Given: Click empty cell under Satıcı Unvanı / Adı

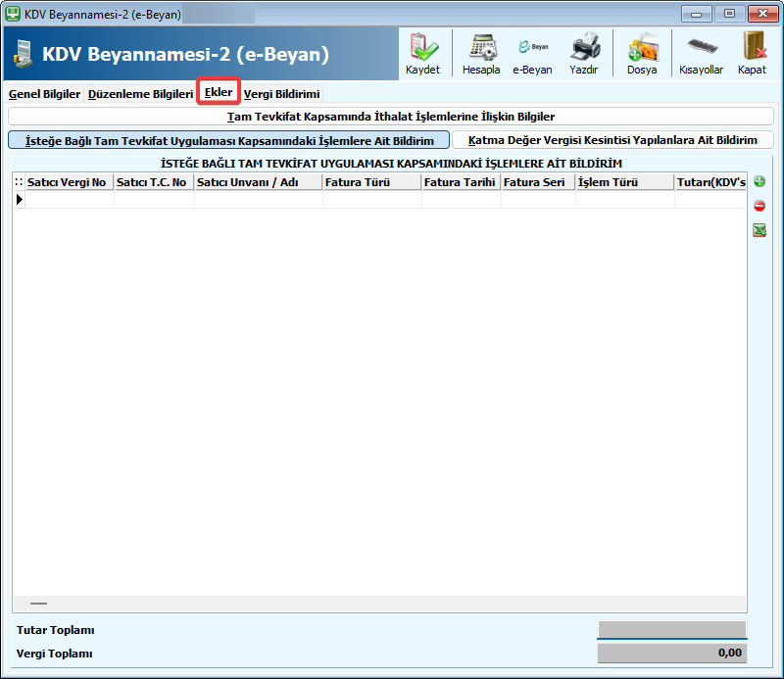Looking at the screenshot, I should 258,200.
